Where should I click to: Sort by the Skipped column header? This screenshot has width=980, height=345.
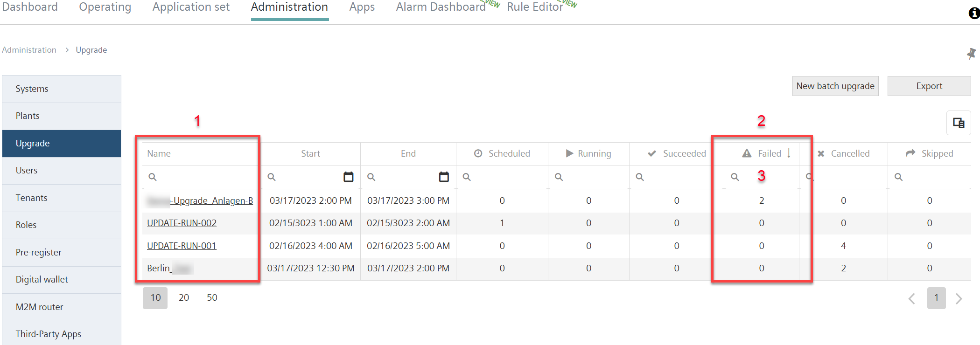pos(929,153)
